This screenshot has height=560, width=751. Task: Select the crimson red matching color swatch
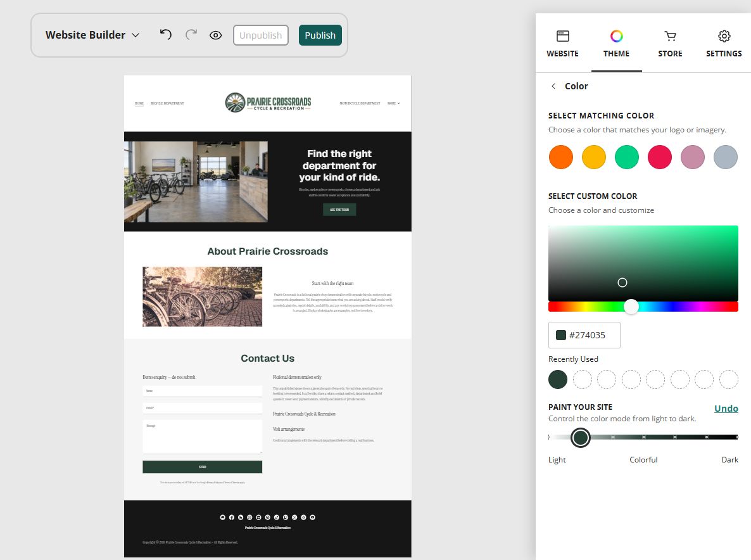pos(660,157)
